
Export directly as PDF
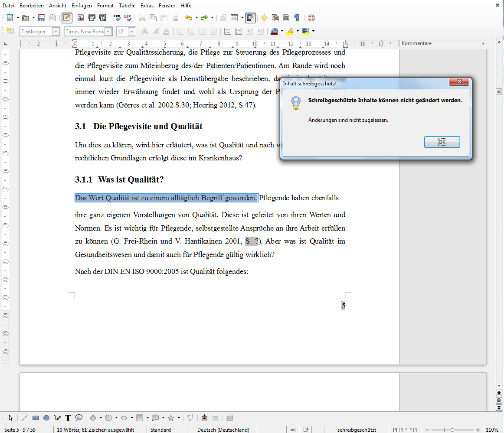(x=81, y=18)
